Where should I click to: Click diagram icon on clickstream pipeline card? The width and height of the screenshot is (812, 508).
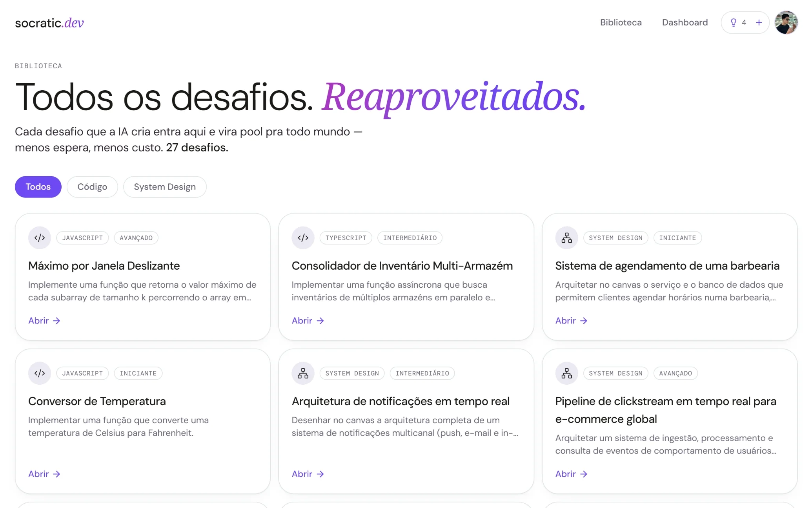[x=566, y=373]
